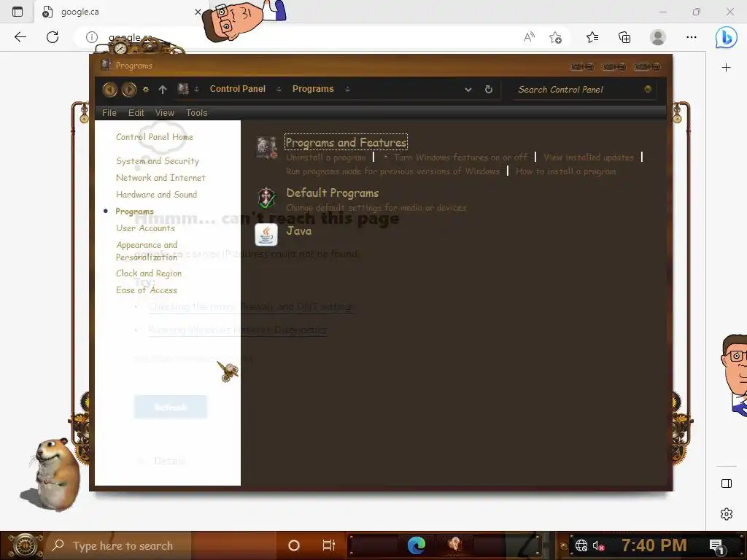Click How to install a program

pos(565,171)
